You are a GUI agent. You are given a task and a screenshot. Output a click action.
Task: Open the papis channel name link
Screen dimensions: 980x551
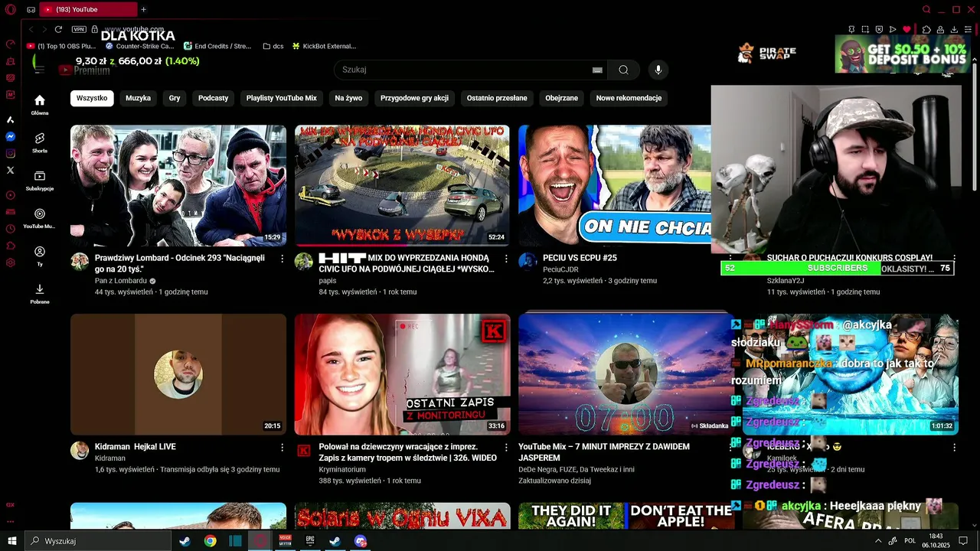(x=328, y=281)
